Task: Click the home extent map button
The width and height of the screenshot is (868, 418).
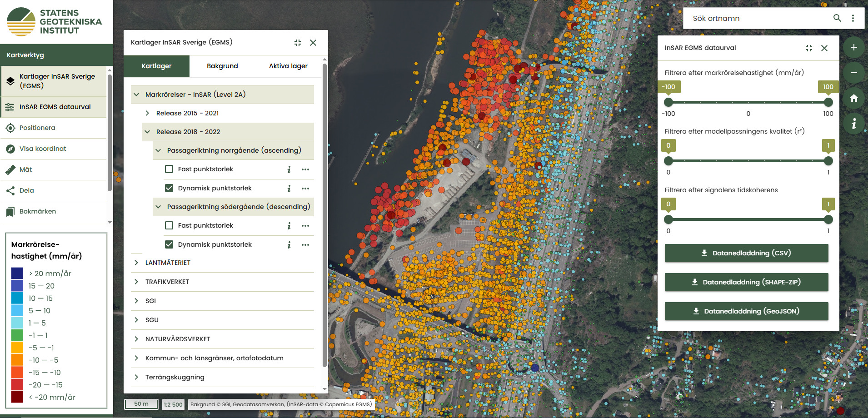Action: click(853, 98)
